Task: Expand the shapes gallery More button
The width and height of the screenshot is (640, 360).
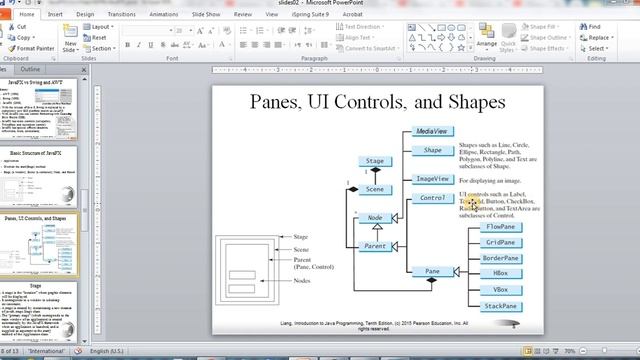Action: click(x=470, y=48)
